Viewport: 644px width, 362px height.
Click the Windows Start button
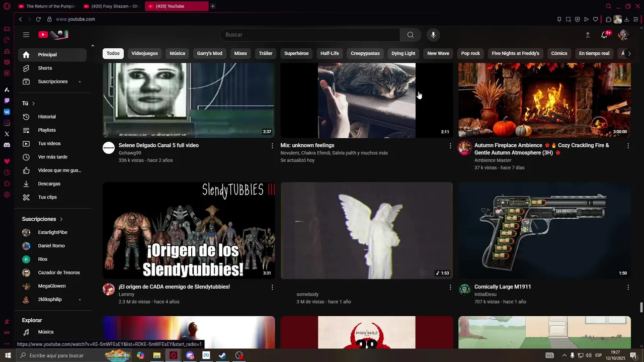coord(8,355)
